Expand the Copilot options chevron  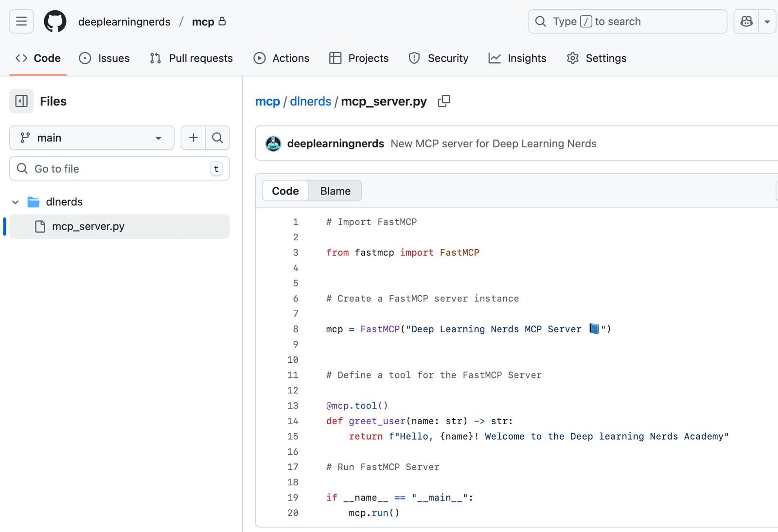click(767, 21)
